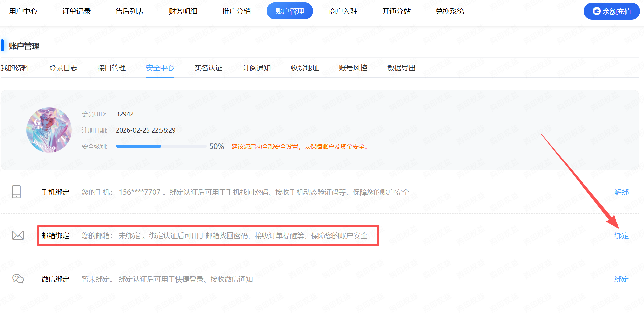644x314 pixels.
Task: Click 解绑 to unbind the phone number
Action: tap(621, 192)
